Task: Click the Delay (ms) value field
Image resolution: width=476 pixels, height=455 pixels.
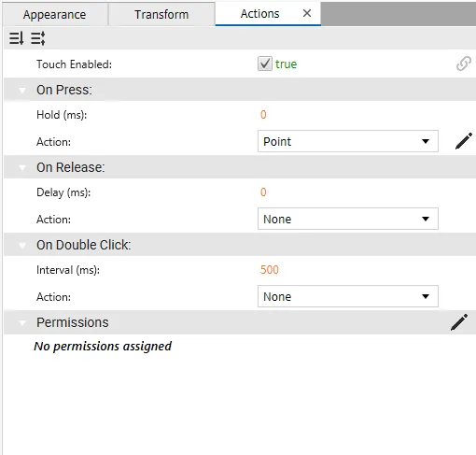Action: click(263, 192)
